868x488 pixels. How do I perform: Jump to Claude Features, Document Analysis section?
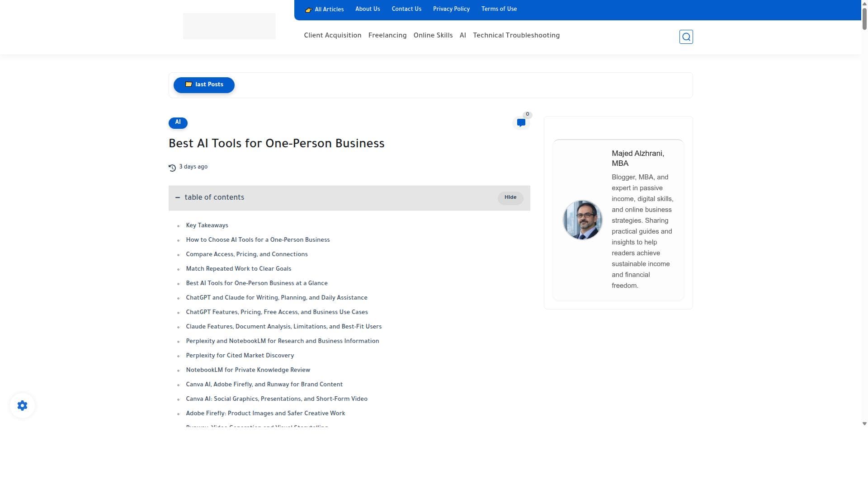click(284, 327)
